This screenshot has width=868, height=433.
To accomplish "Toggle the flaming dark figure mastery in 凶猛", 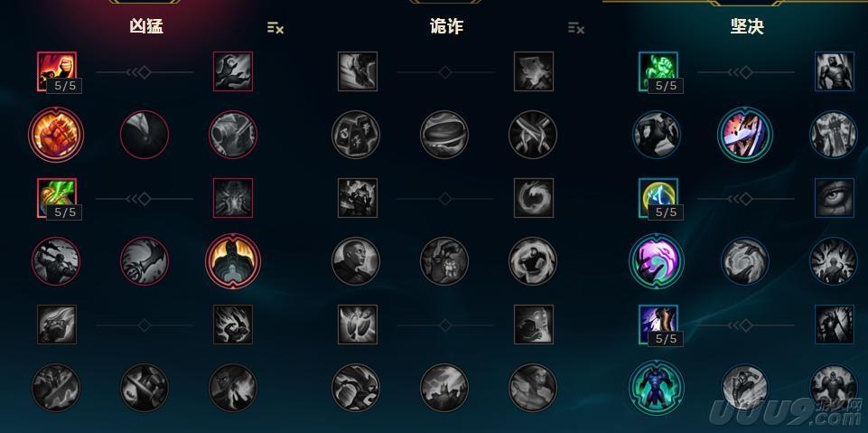I will point(233,261).
